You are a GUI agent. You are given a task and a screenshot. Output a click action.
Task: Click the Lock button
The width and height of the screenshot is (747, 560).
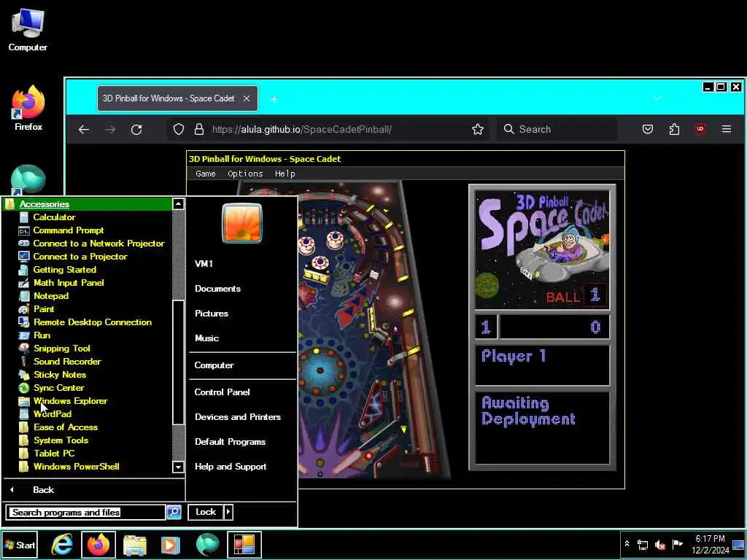[206, 512]
